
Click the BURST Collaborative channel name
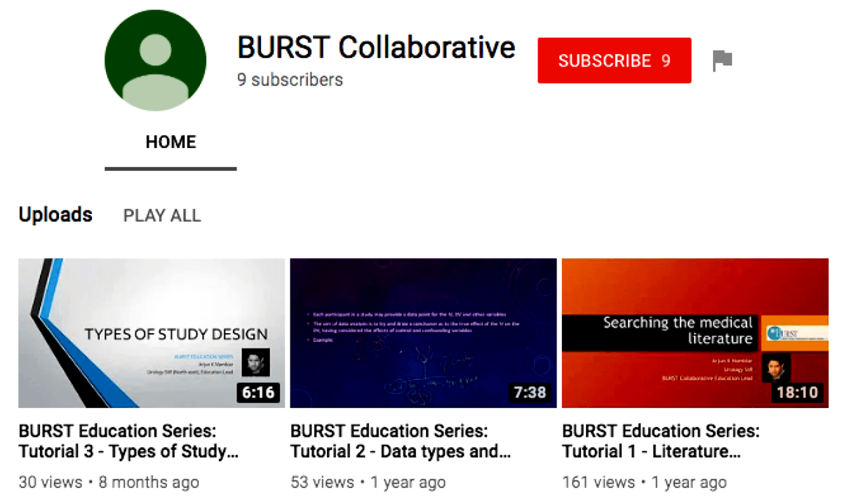point(376,48)
